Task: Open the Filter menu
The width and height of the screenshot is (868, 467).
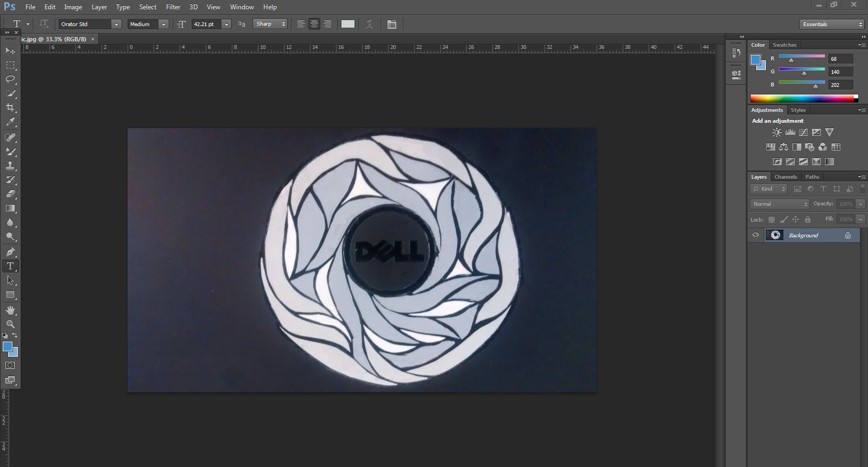Action: click(173, 7)
